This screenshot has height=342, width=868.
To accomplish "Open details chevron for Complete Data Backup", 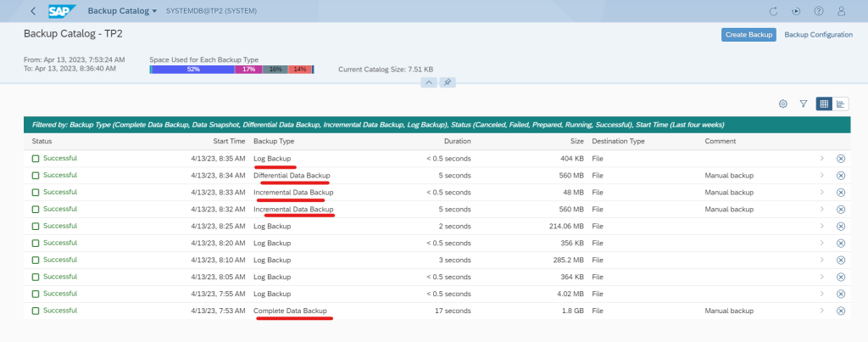I will [x=821, y=311].
